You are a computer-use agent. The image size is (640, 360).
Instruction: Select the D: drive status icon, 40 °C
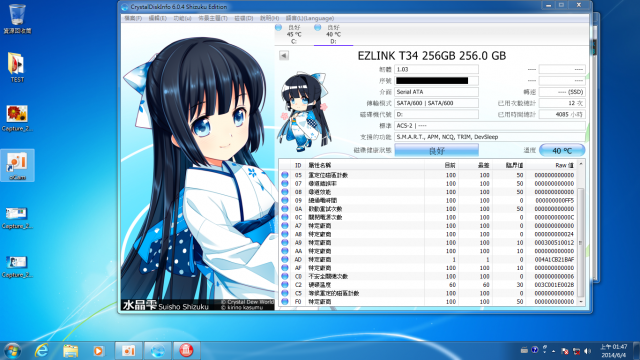318,27
